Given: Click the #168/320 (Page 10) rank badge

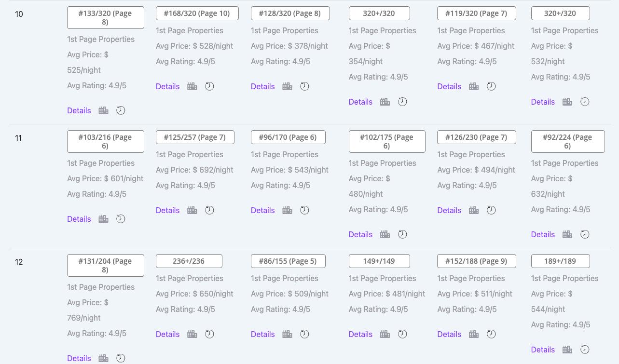Looking at the screenshot, I should (x=197, y=13).
